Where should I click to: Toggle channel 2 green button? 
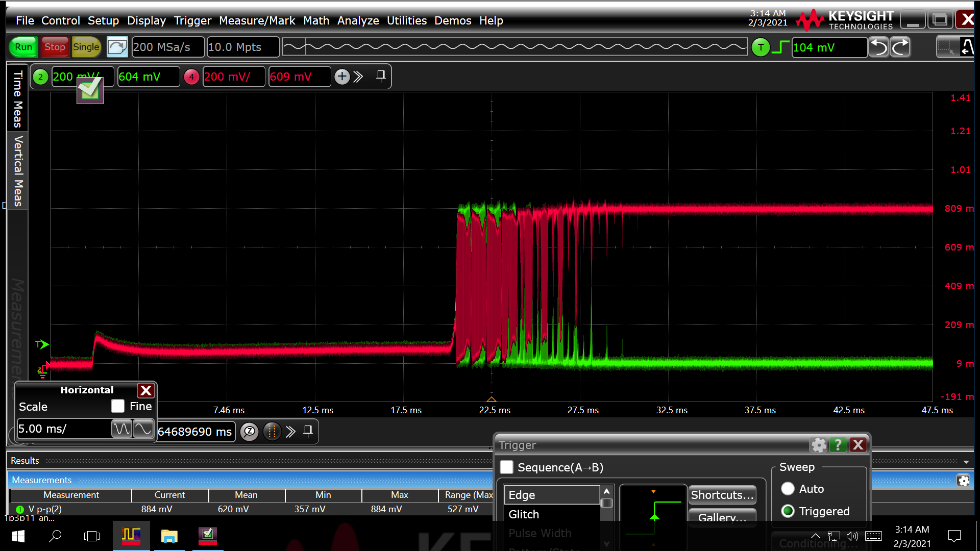click(40, 77)
